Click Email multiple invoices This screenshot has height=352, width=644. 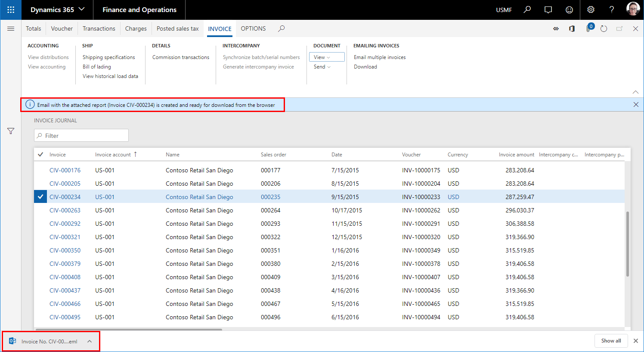380,57
